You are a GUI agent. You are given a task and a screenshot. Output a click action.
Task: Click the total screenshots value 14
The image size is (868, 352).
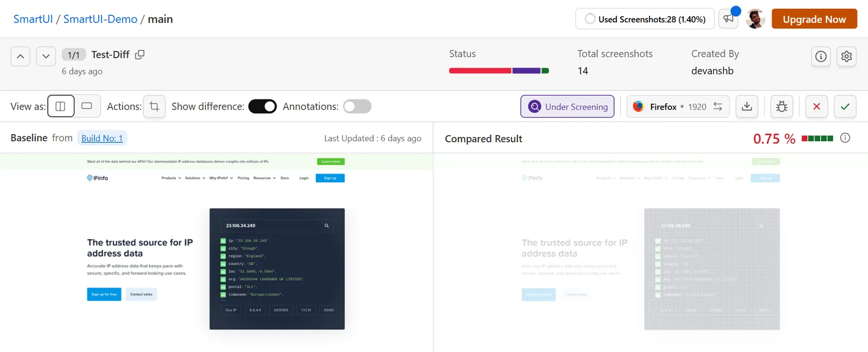tap(583, 71)
